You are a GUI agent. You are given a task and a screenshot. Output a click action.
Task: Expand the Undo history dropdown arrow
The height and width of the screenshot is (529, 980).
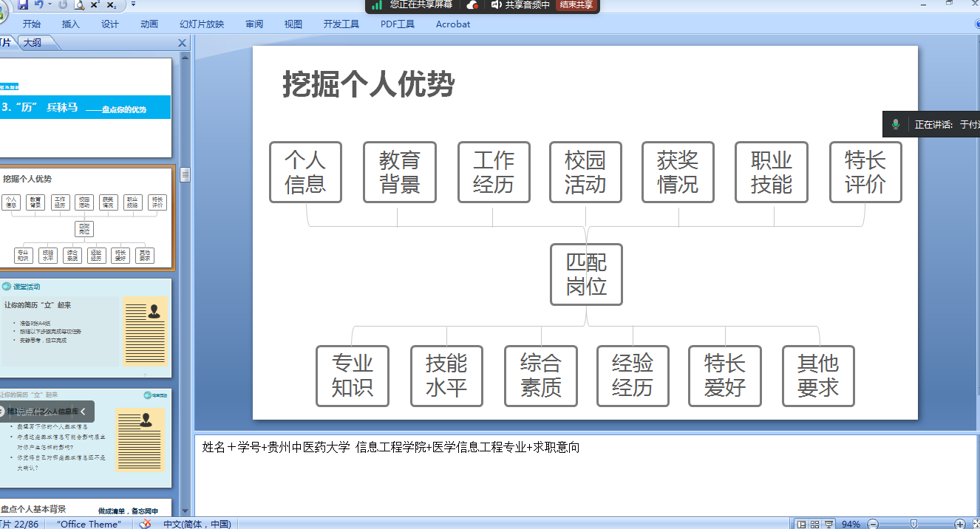pos(50,4)
